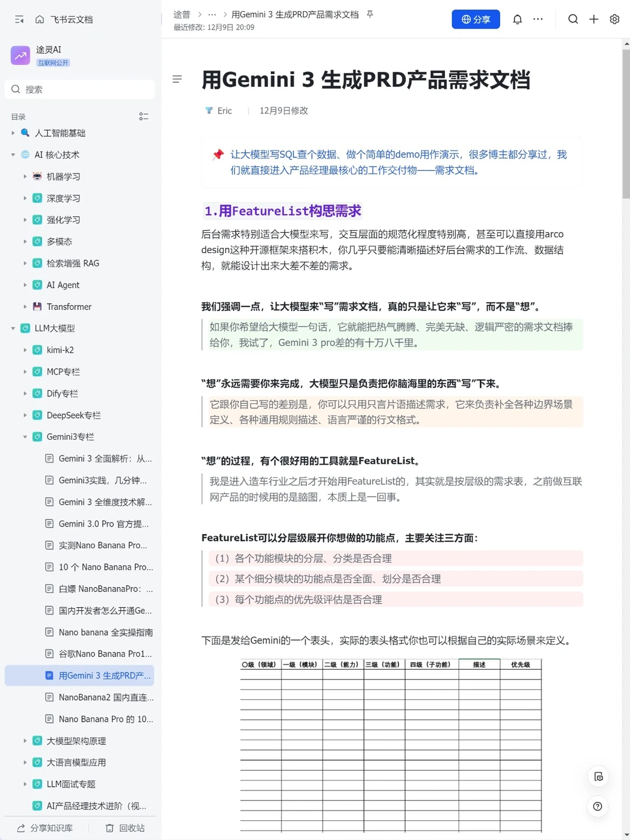Open the AI Agent tree item
This screenshot has width=630, height=840.
(79, 285)
